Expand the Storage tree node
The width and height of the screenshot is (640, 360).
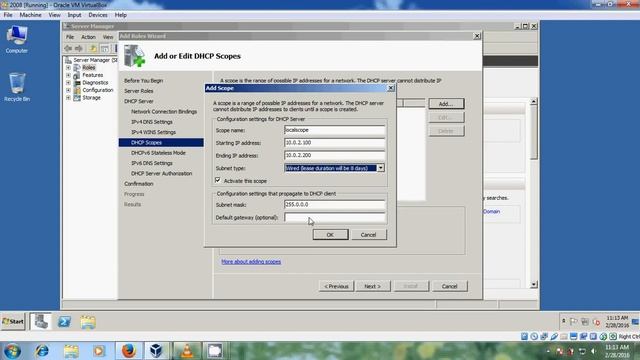coord(68,98)
